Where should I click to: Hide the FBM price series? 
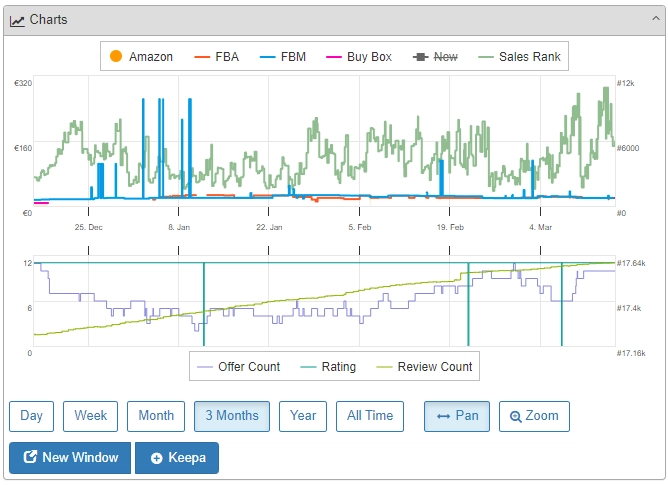pyautogui.click(x=282, y=57)
